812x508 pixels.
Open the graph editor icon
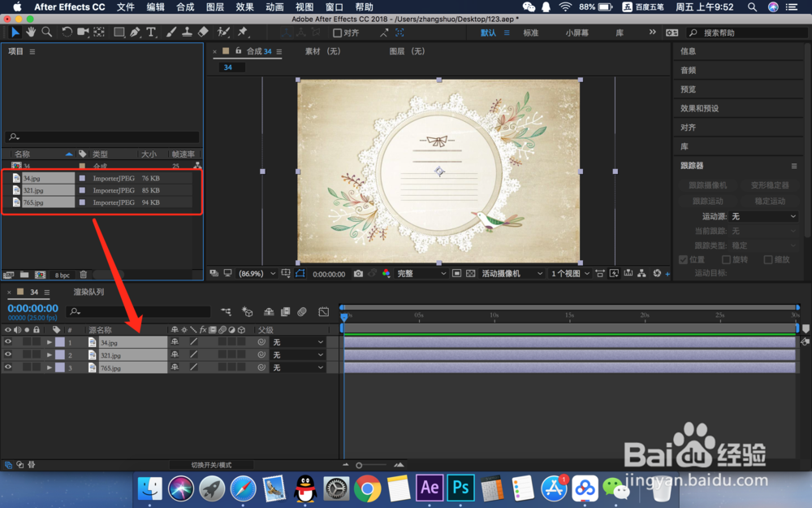(x=324, y=311)
